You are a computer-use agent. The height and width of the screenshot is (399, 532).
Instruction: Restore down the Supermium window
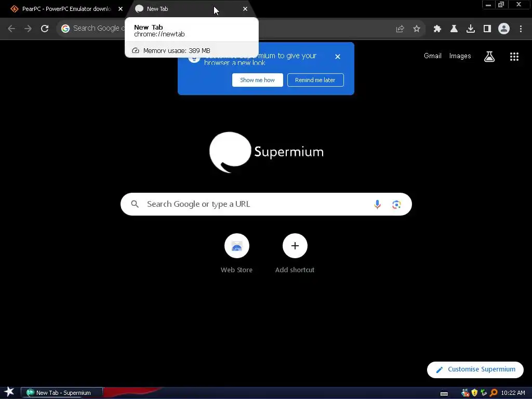tap(501, 5)
